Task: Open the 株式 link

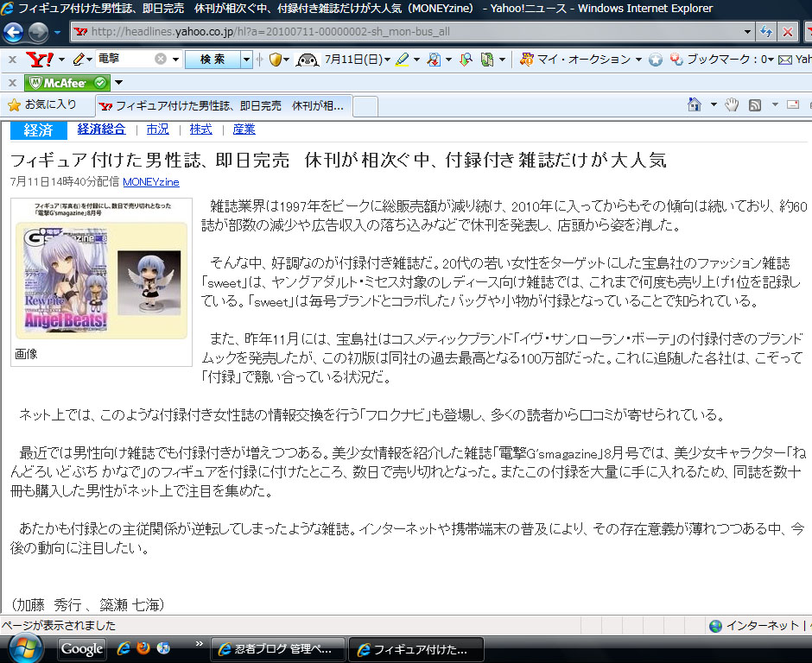Action: [201, 129]
